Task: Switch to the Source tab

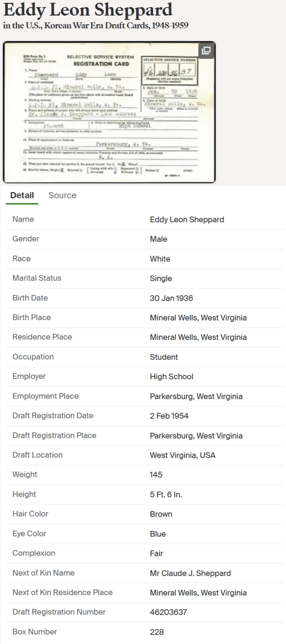Action: point(62,195)
